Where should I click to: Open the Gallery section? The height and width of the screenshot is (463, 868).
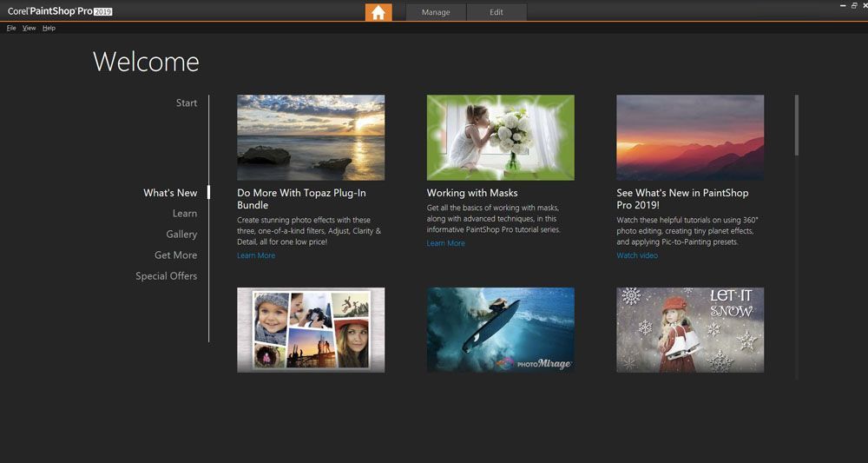pyautogui.click(x=181, y=235)
